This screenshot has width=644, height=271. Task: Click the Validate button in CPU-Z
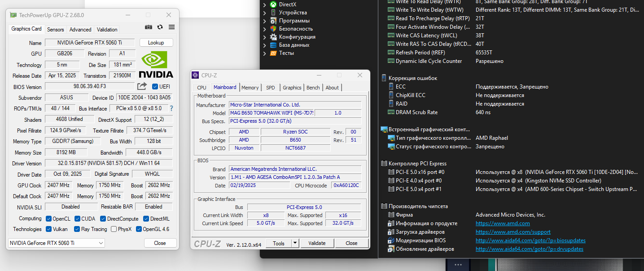coord(317,243)
